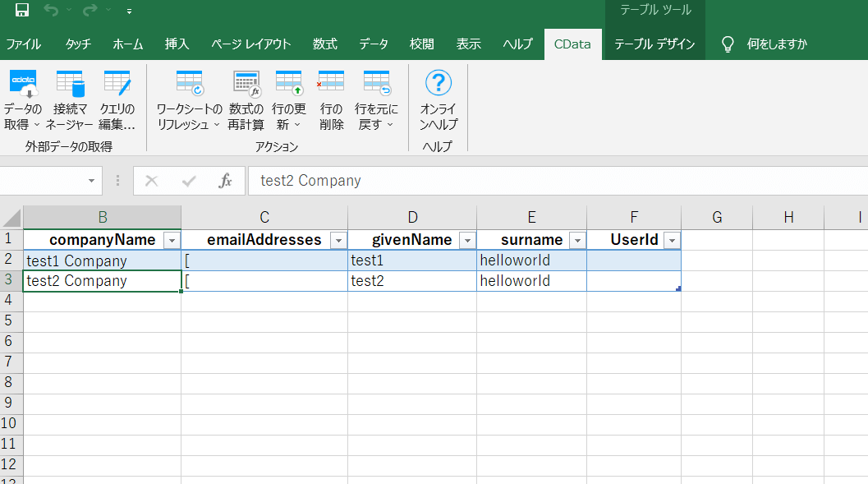Click the save icon in title bar
868x484 pixels.
tap(22, 11)
